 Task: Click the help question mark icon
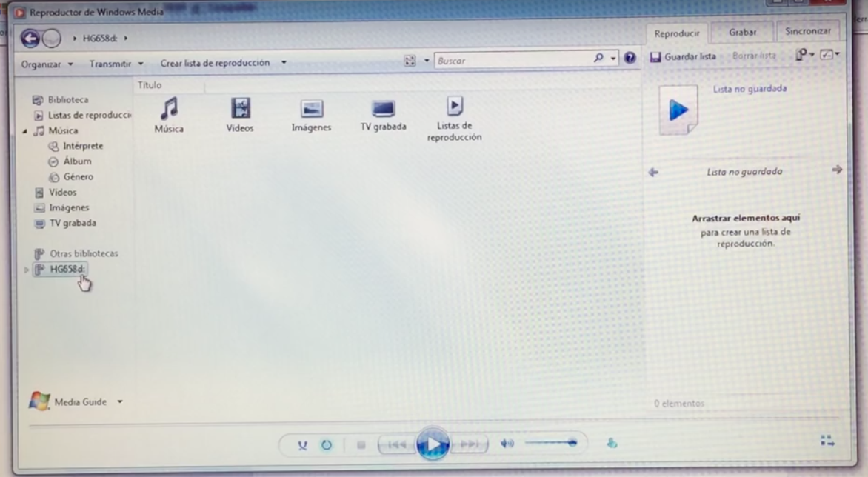[630, 59]
